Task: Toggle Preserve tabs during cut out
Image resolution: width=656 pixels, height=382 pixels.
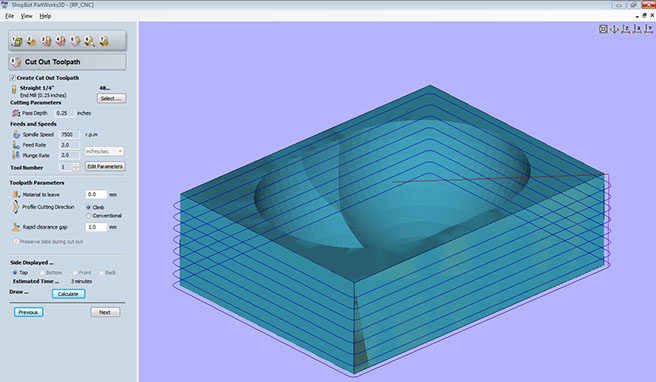Action: (x=16, y=242)
